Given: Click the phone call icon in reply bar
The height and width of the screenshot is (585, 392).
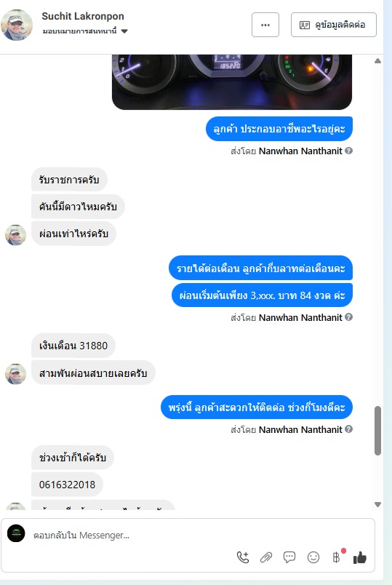Looking at the screenshot, I should [x=243, y=557].
